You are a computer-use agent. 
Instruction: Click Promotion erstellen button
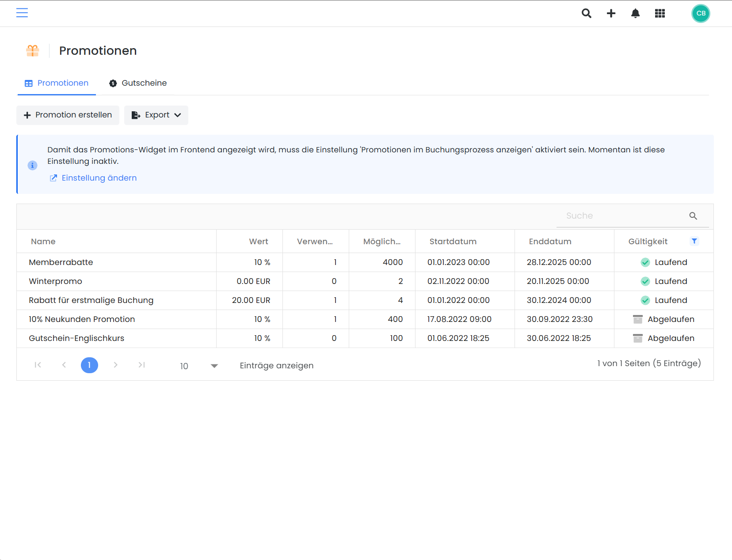pyautogui.click(x=68, y=115)
